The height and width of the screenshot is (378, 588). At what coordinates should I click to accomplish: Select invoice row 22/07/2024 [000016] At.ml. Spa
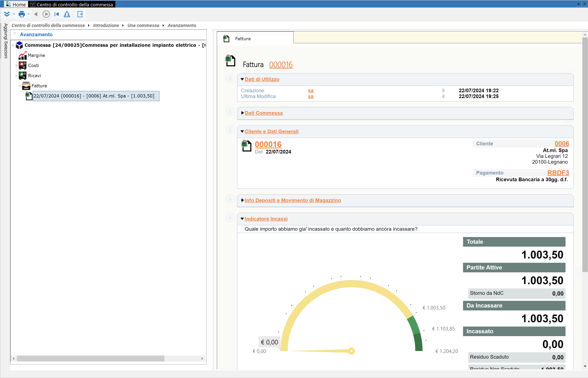click(96, 96)
